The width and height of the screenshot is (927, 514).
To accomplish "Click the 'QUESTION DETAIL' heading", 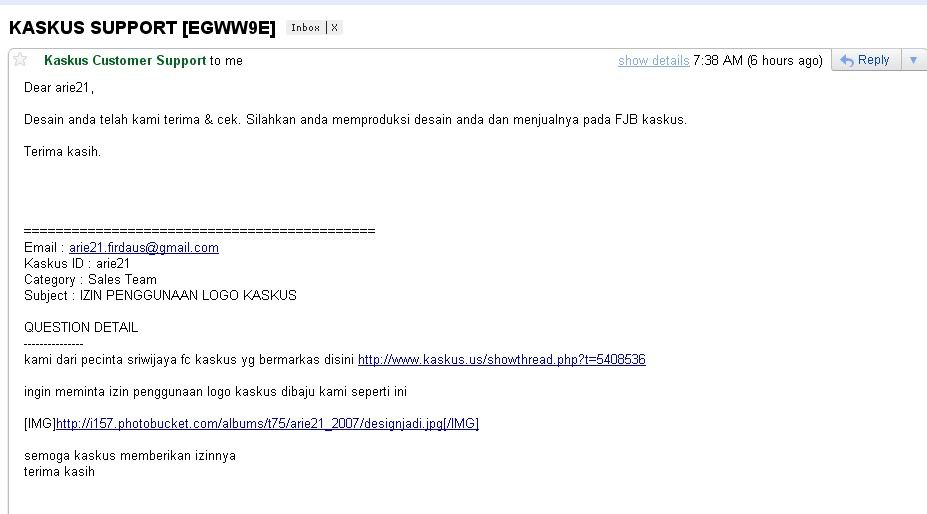I will coord(80,328).
